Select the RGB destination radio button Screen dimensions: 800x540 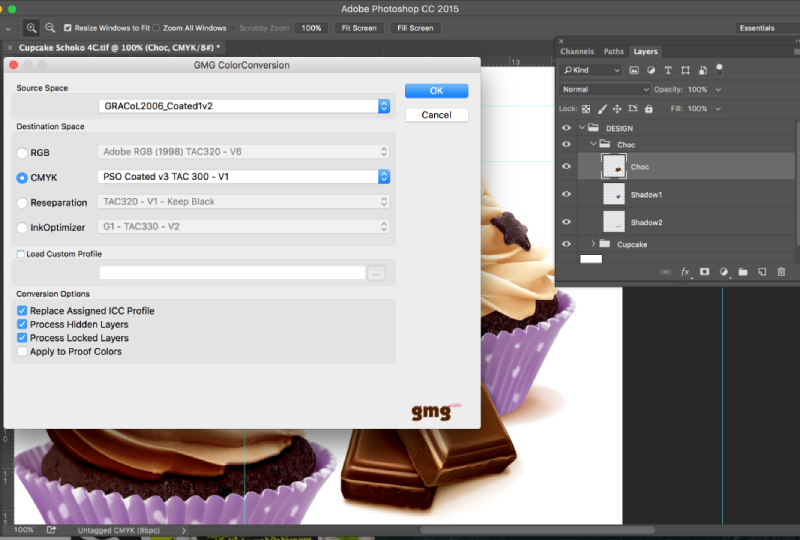pos(22,153)
